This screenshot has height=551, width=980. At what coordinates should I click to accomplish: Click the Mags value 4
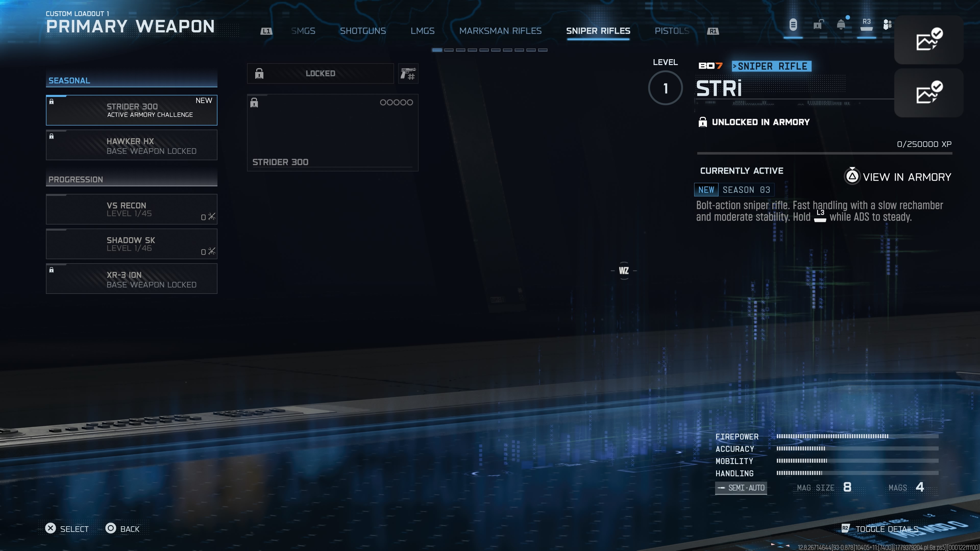click(x=920, y=487)
